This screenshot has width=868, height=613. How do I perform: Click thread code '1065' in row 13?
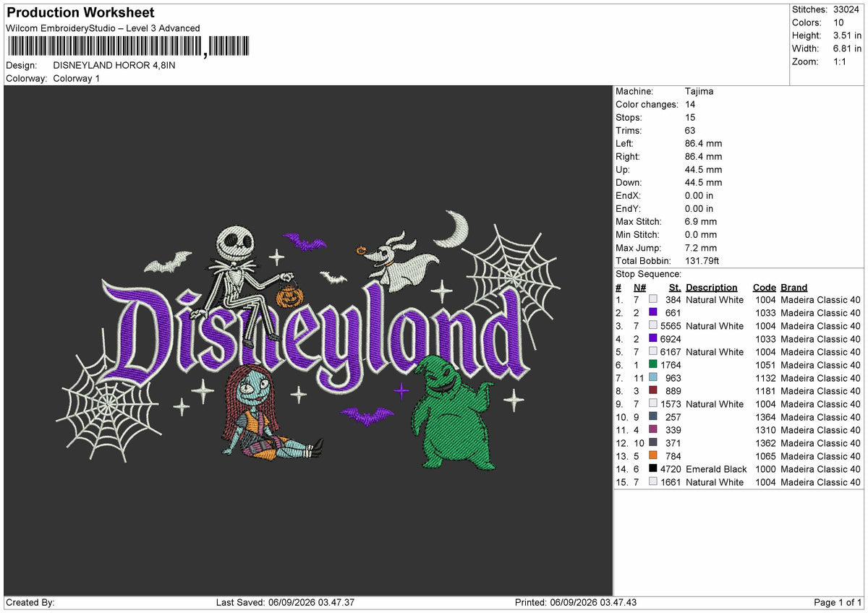pyautogui.click(x=765, y=456)
